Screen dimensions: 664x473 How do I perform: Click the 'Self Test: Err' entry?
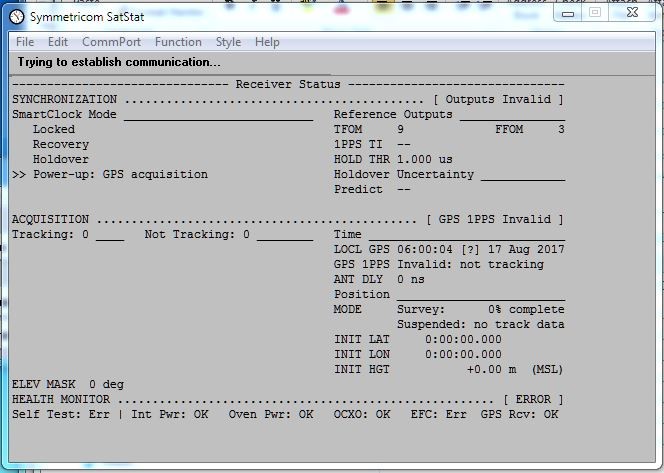[61, 415]
